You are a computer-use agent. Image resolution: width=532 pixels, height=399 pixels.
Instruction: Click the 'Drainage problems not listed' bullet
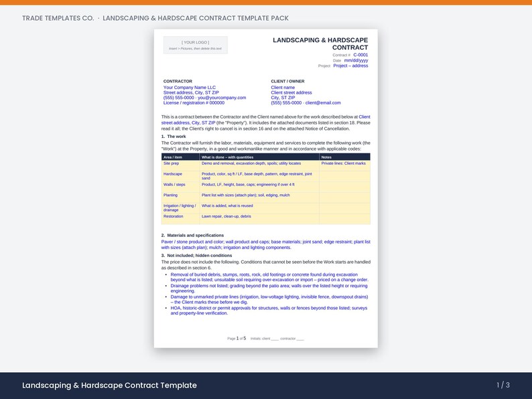coord(269,289)
